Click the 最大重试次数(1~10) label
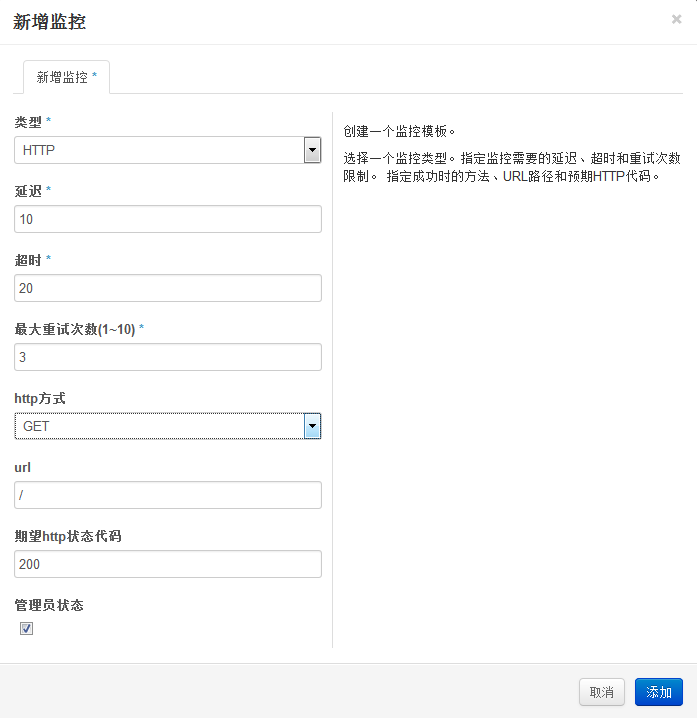 (74, 329)
